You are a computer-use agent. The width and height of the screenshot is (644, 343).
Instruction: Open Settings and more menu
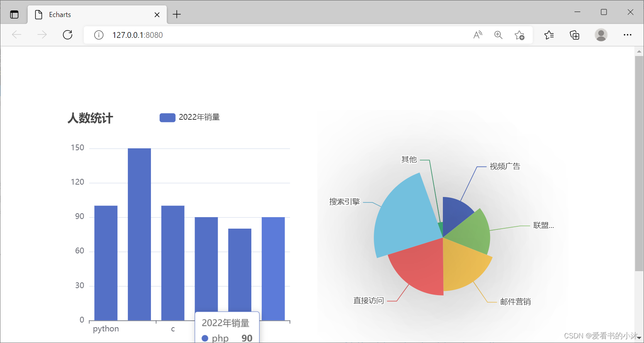point(627,35)
